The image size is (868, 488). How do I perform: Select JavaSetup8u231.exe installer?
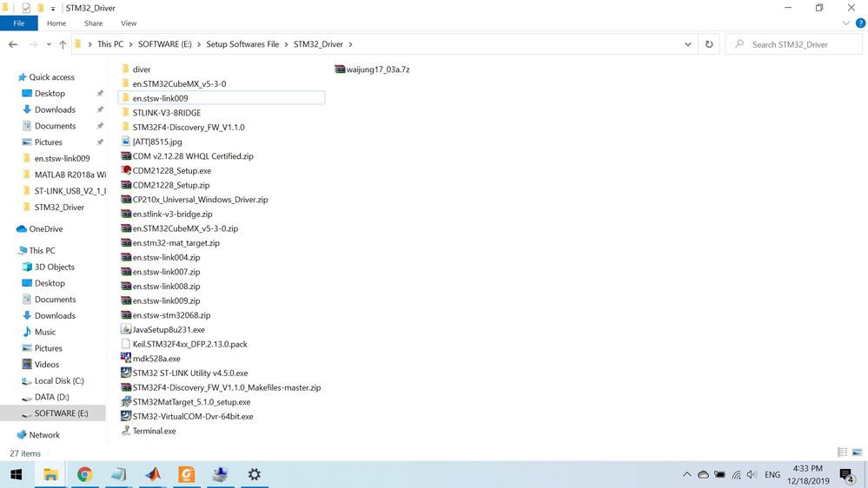pos(162,329)
